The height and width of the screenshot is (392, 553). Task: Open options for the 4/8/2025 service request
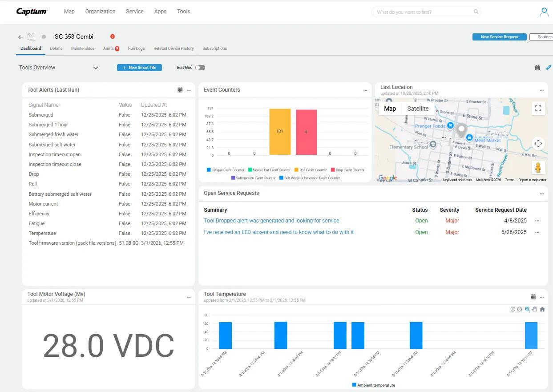coord(537,221)
